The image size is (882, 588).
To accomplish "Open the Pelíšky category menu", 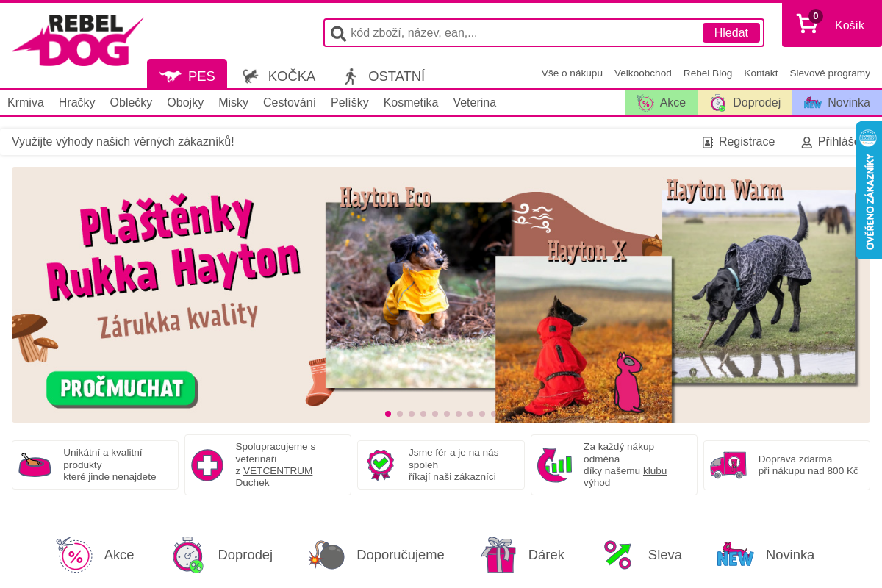I will [350, 103].
